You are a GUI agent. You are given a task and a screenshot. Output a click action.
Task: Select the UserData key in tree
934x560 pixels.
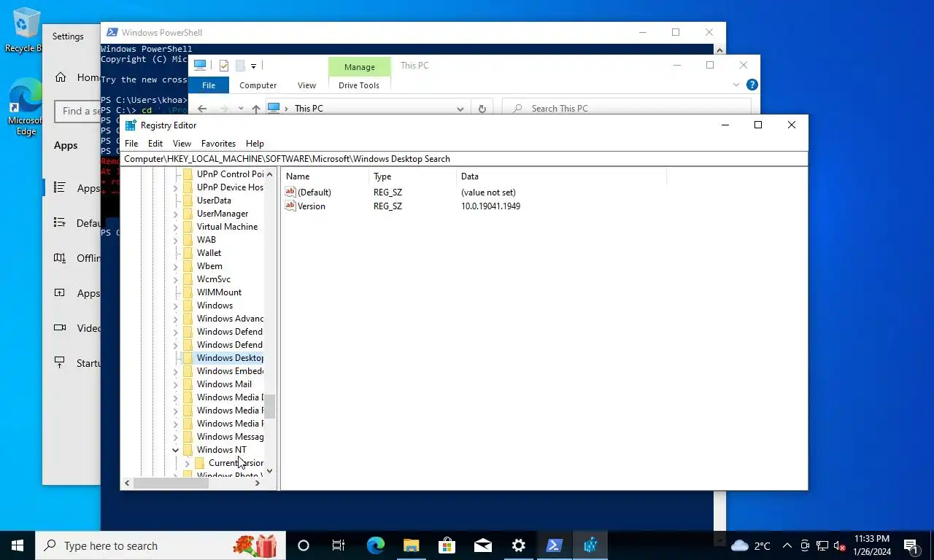(214, 201)
